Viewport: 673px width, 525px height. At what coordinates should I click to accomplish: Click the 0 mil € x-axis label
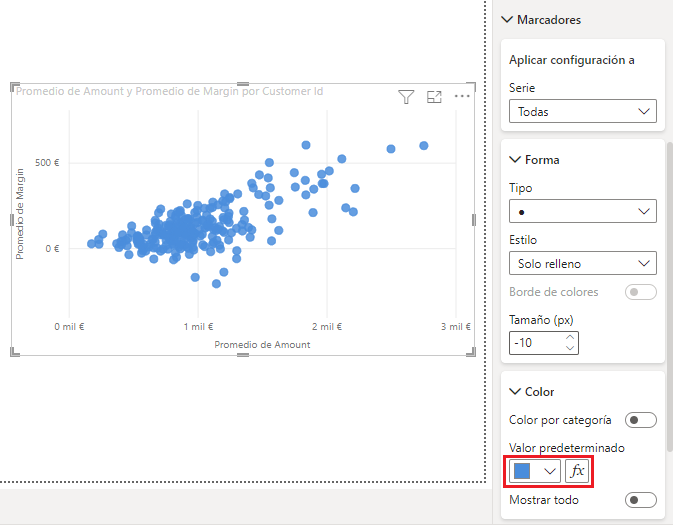click(69, 327)
